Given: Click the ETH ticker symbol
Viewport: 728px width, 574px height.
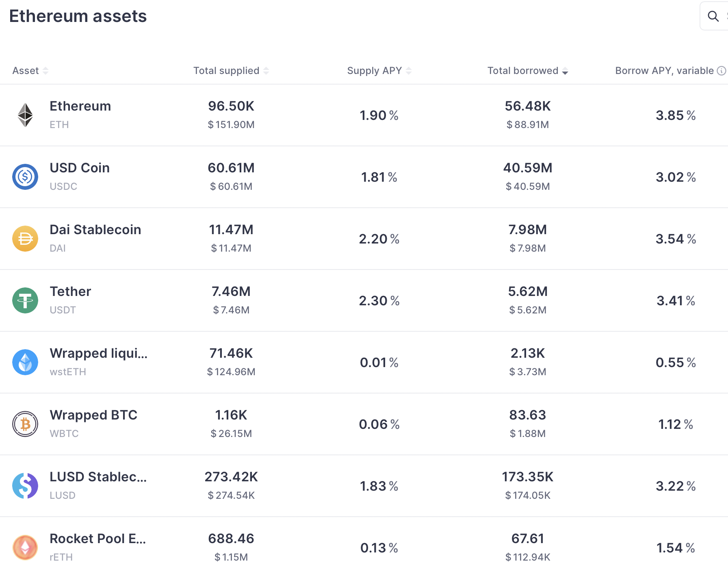Looking at the screenshot, I should 59,125.
